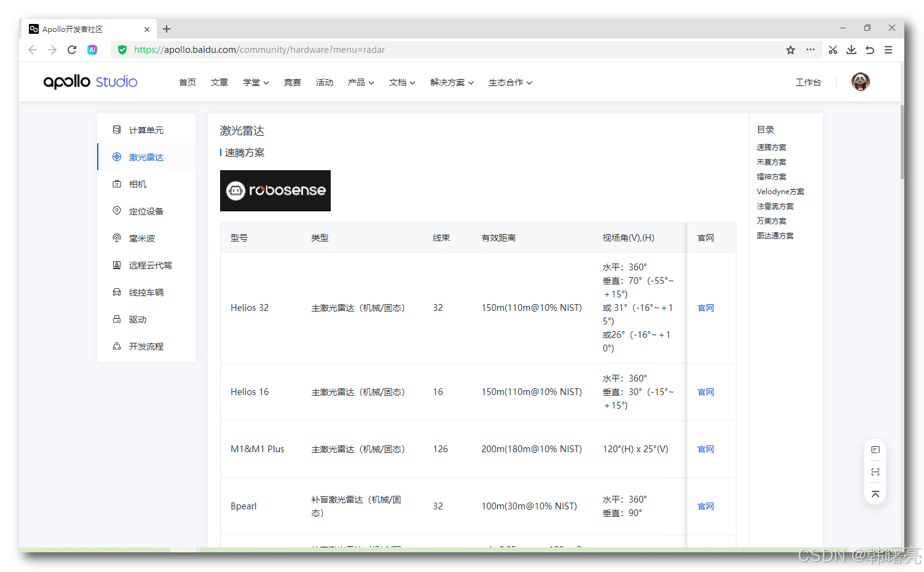Open 官网 link for Bpearl

(x=706, y=506)
